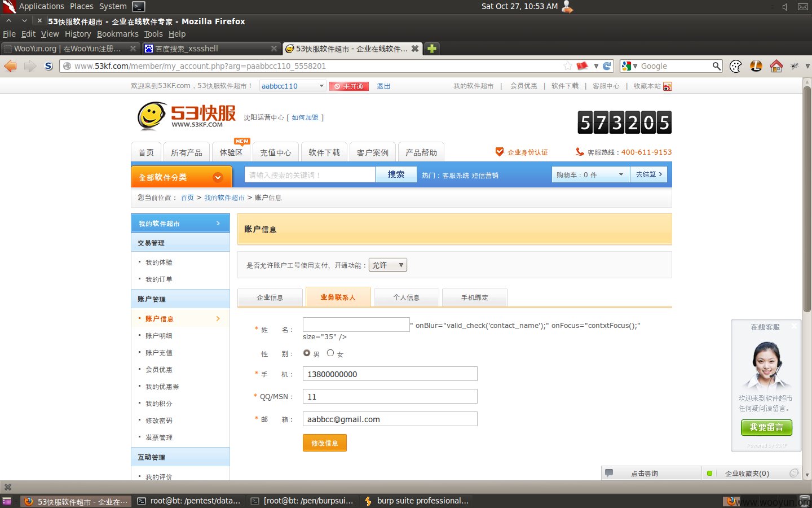812x508 pixels.
Task: Click the 去结算 checkout button
Action: [x=649, y=174]
